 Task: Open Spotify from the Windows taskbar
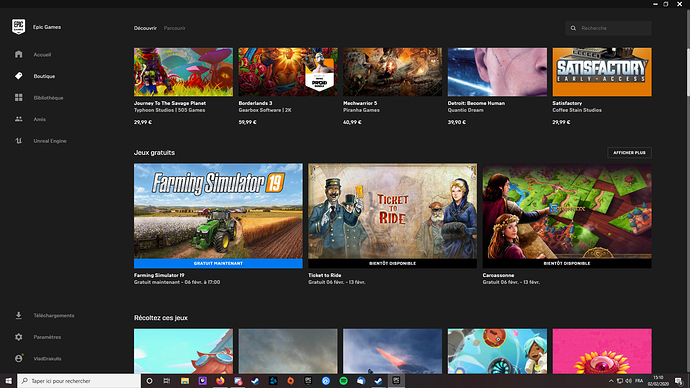(x=343, y=381)
